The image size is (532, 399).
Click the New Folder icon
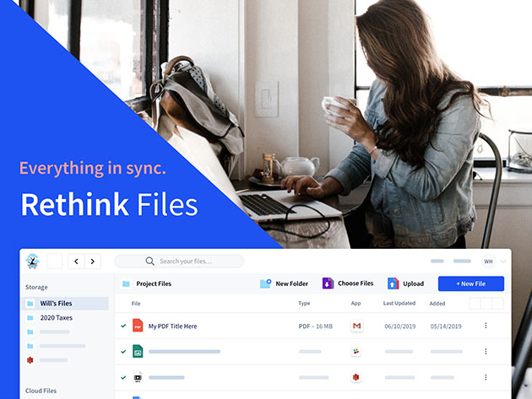click(266, 283)
